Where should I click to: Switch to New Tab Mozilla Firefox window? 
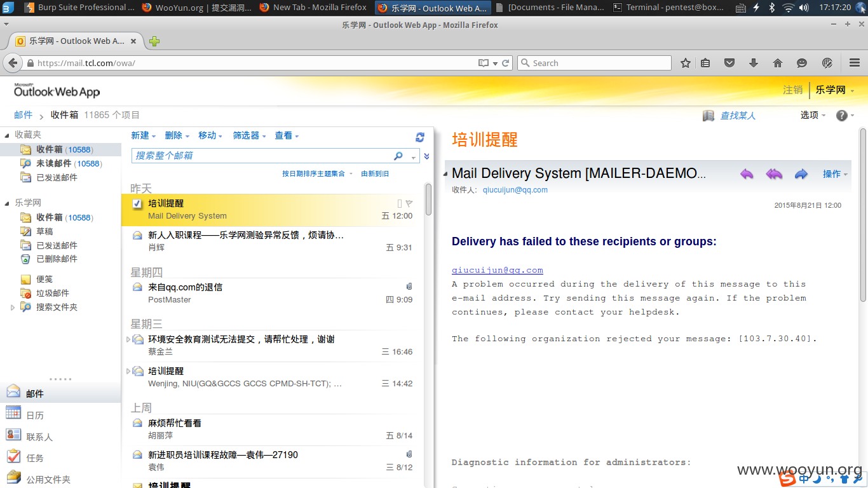[x=314, y=8]
